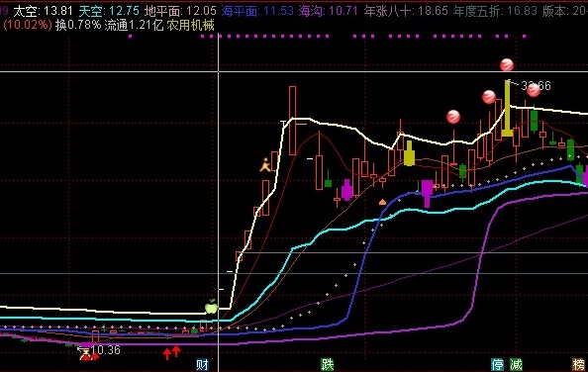Screen dimensions: 588x372
Task: Open the brown 榜 ranking marker
Action: (578, 364)
